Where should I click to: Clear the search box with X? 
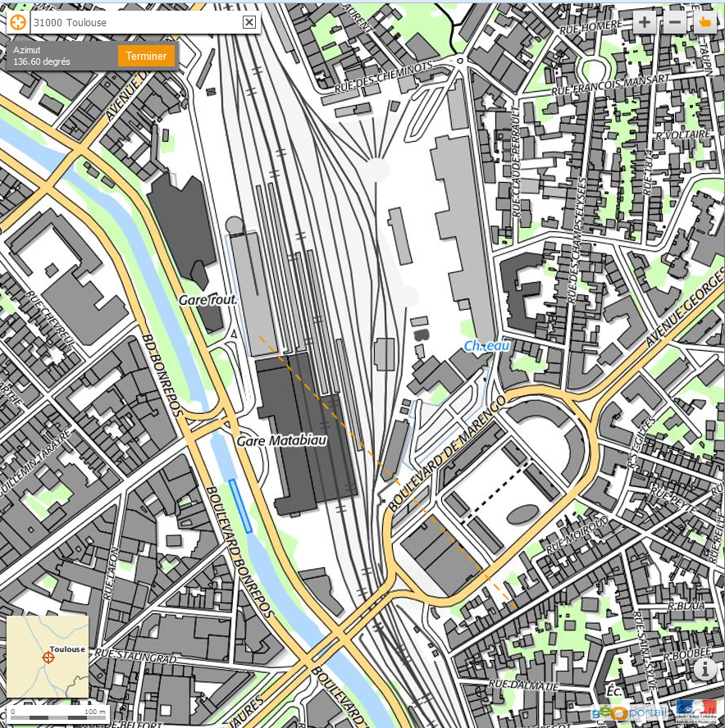click(249, 22)
